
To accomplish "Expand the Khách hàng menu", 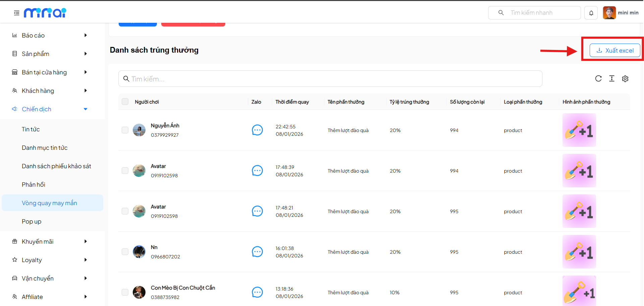I will click(x=50, y=90).
